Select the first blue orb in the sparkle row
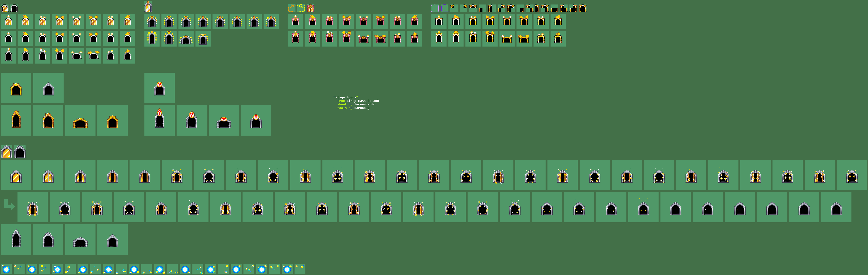This screenshot has height=275, width=868. 6,269
